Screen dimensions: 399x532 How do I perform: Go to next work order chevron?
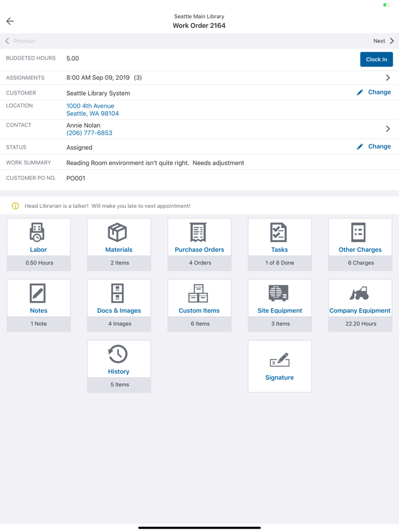point(392,41)
